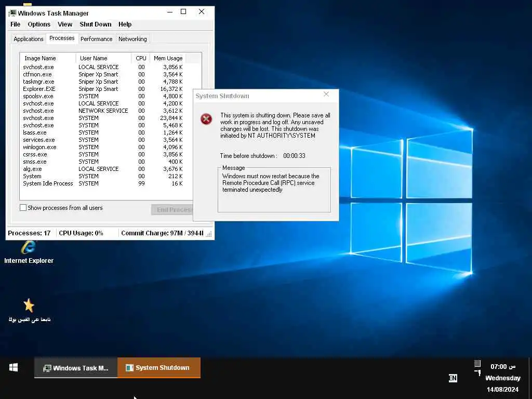Open the star shortcut icon on desktop
Screen dimensions: 532x399
click(29, 311)
